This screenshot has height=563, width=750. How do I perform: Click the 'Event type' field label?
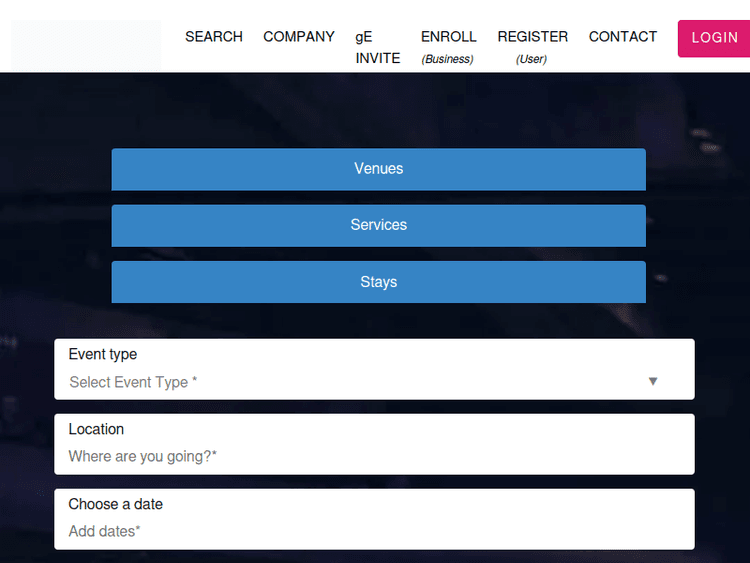point(102,354)
